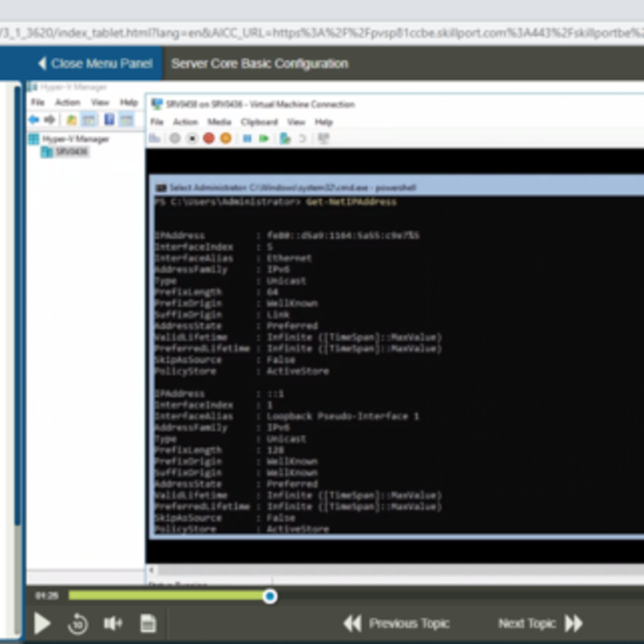Click the PrefixLength 64 value

[x=272, y=292]
